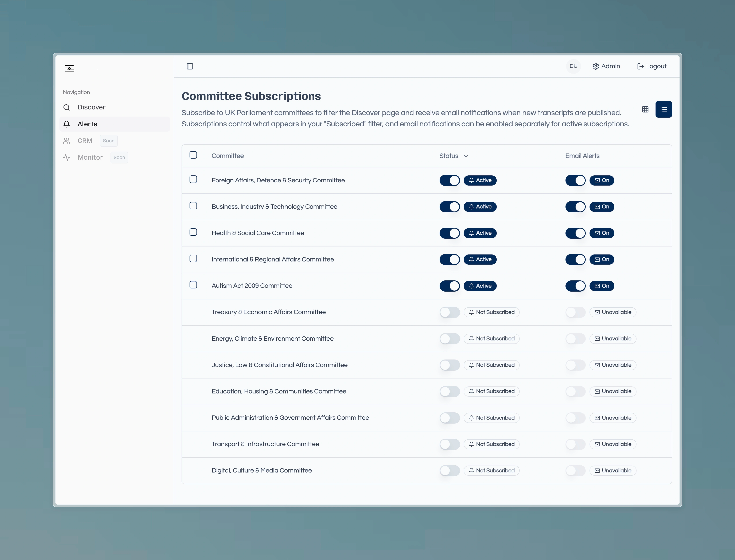Open the sidebar collapse toggle icon
The image size is (735, 560).
pos(190,66)
